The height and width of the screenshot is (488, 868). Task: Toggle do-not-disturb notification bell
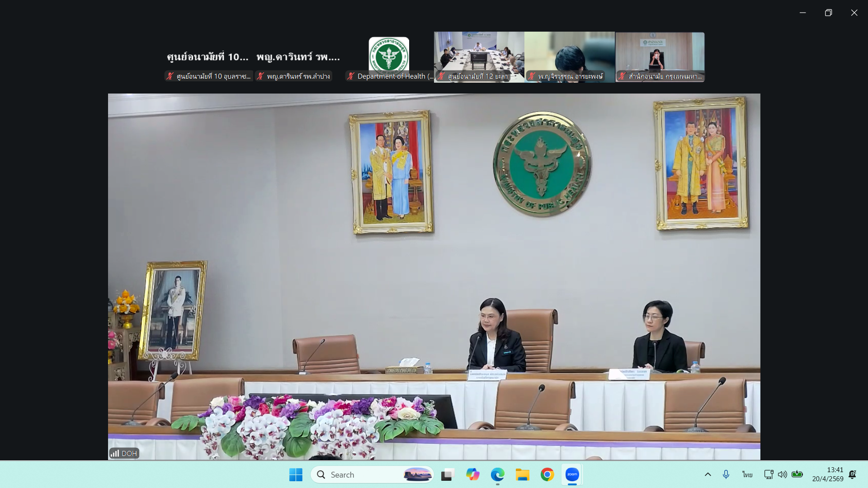[852, 474]
